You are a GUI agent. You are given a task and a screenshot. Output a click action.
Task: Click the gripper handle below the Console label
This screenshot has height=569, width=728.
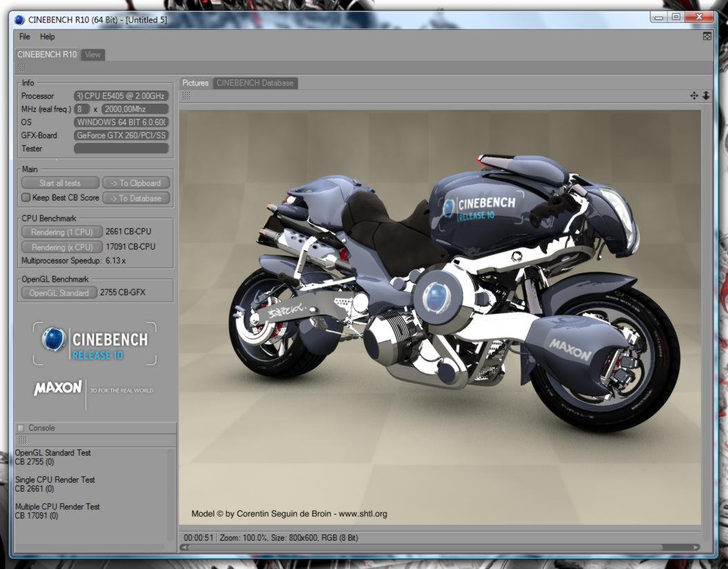tap(22, 440)
